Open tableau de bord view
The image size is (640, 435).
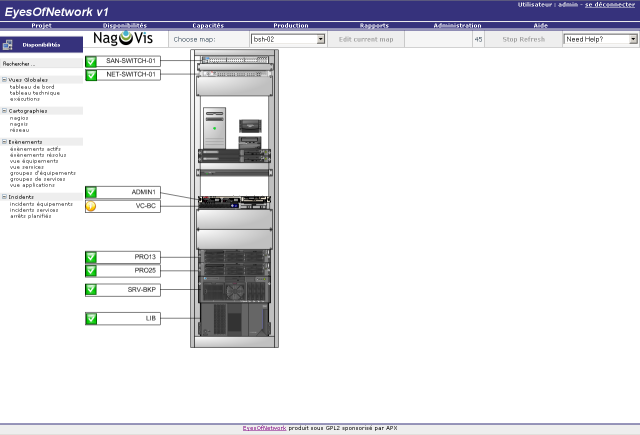coord(32,87)
